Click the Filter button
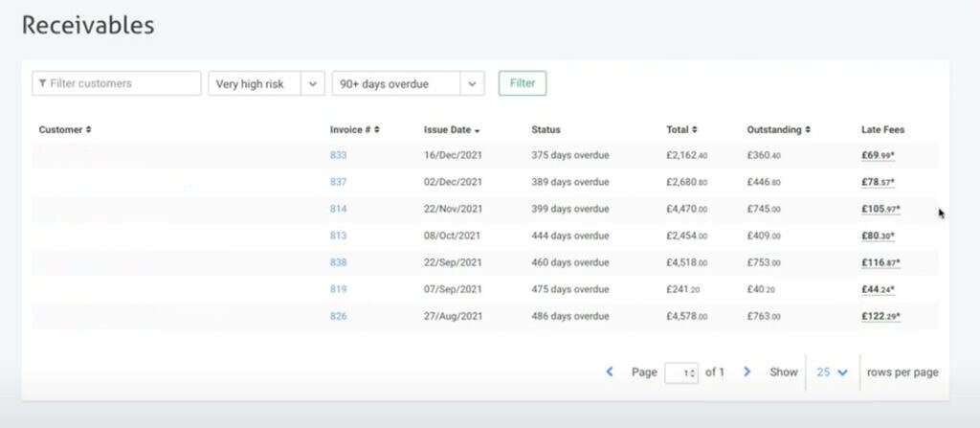The height and width of the screenshot is (428, 980). tap(522, 83)
